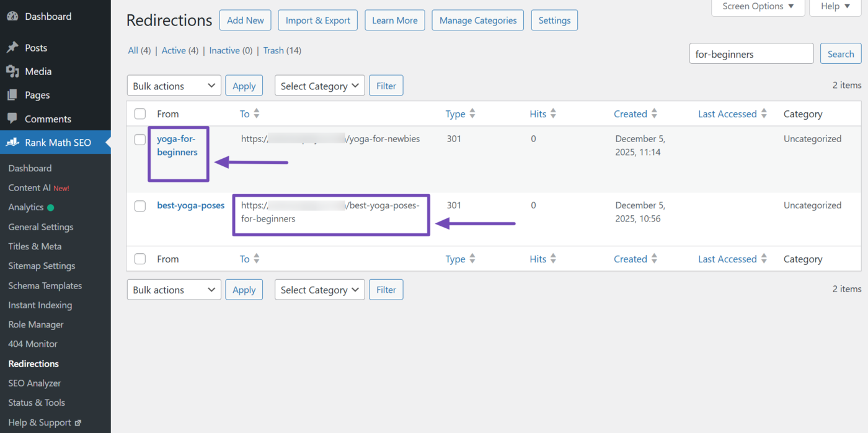Check the select-all checkbox in table header
This screenshot has height=433, width=868.
[139, 114]
